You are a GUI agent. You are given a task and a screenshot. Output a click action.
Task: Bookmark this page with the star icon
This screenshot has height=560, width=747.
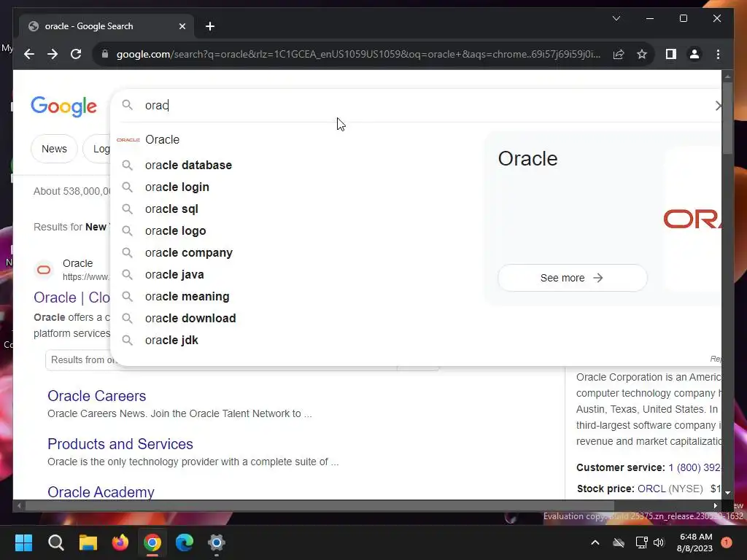coord(642,54)
